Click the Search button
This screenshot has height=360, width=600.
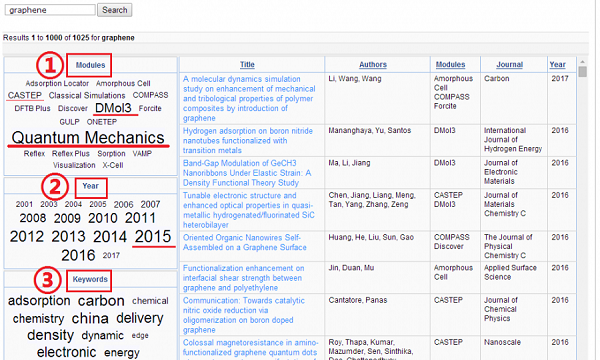click(x=114, y=10)
